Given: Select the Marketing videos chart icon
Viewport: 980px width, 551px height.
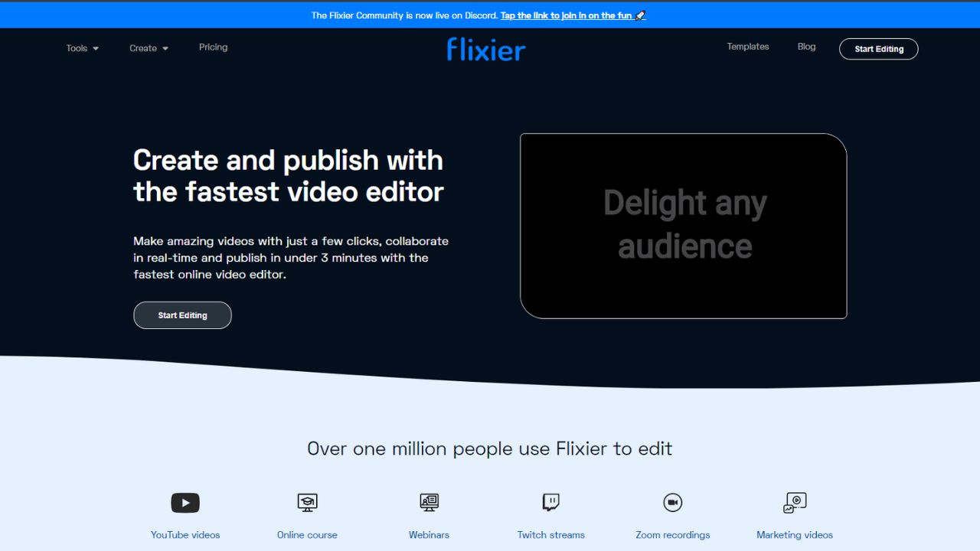Looking at the screenshot, I should coord(794,502).
